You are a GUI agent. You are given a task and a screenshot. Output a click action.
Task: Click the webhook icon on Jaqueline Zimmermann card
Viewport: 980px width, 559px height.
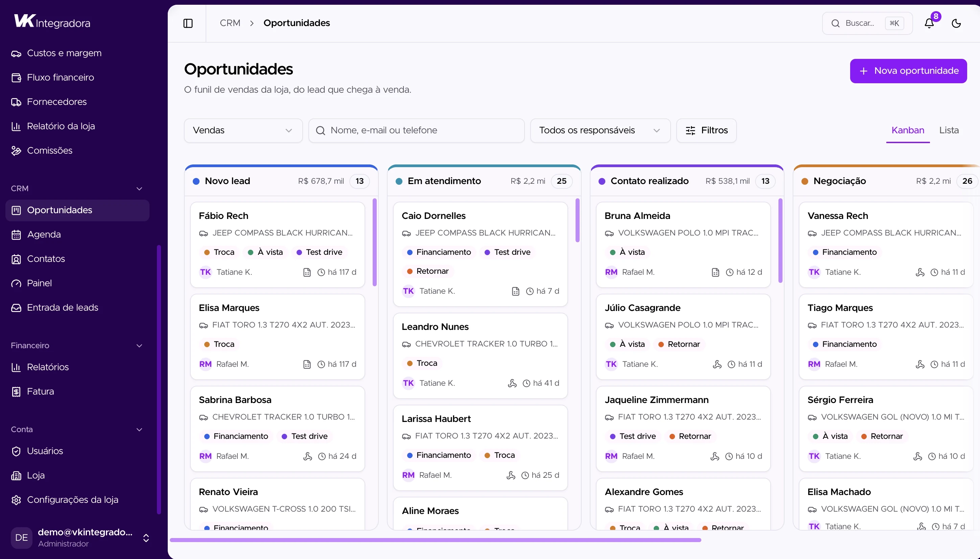click(x=715, y=456)
